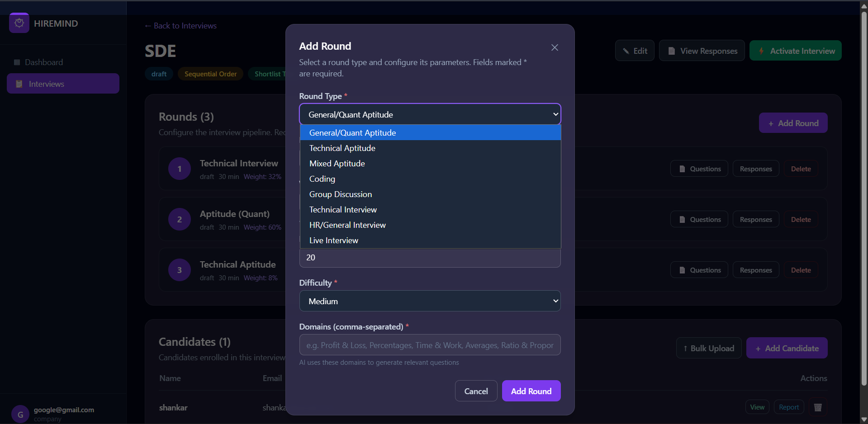Image resolution: width=868 pixels, height=424 pixels.
Task: Click the Domains comma-separated input field
Action: click(x=430, y=345)
